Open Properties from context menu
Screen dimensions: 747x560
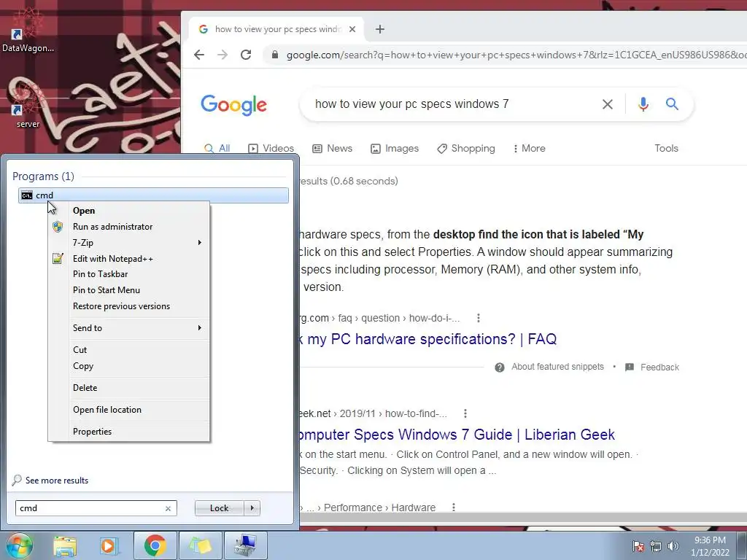coord(92,432)
